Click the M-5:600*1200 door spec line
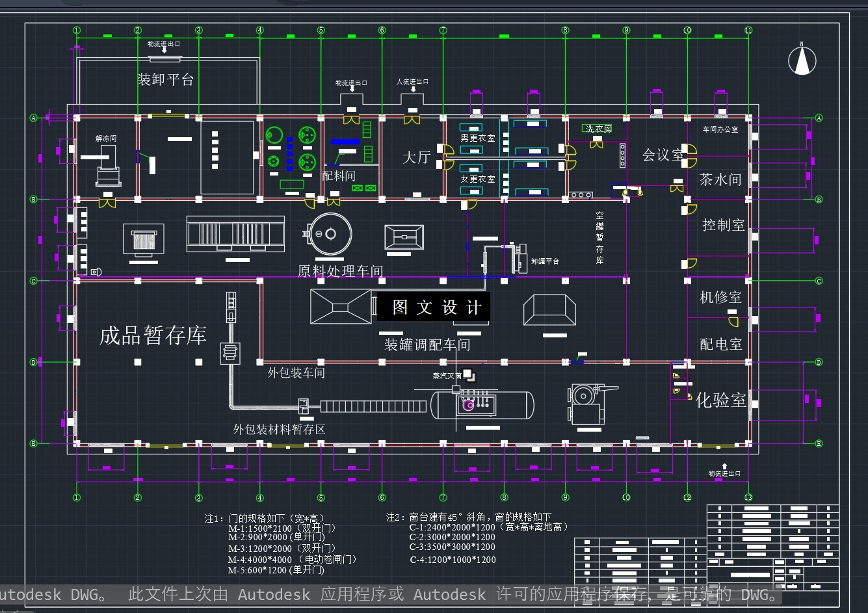This screenshot has width=868, height=613. coord(276,569)
